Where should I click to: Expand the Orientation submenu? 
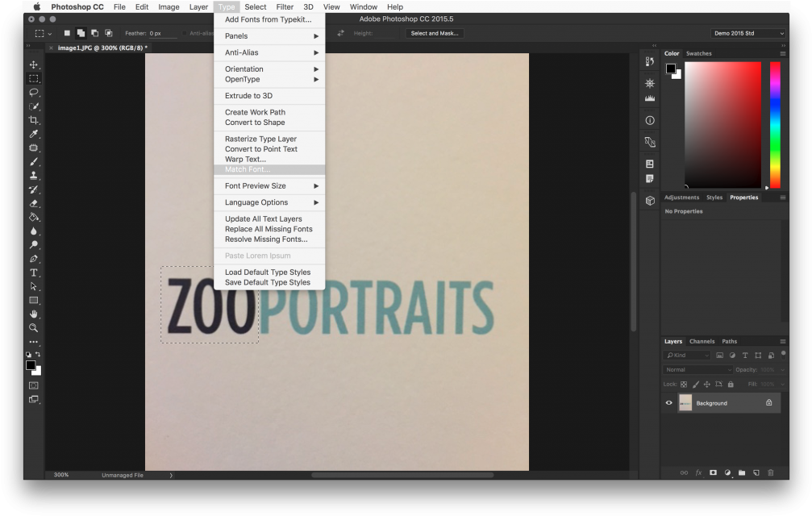pos(269,69)
